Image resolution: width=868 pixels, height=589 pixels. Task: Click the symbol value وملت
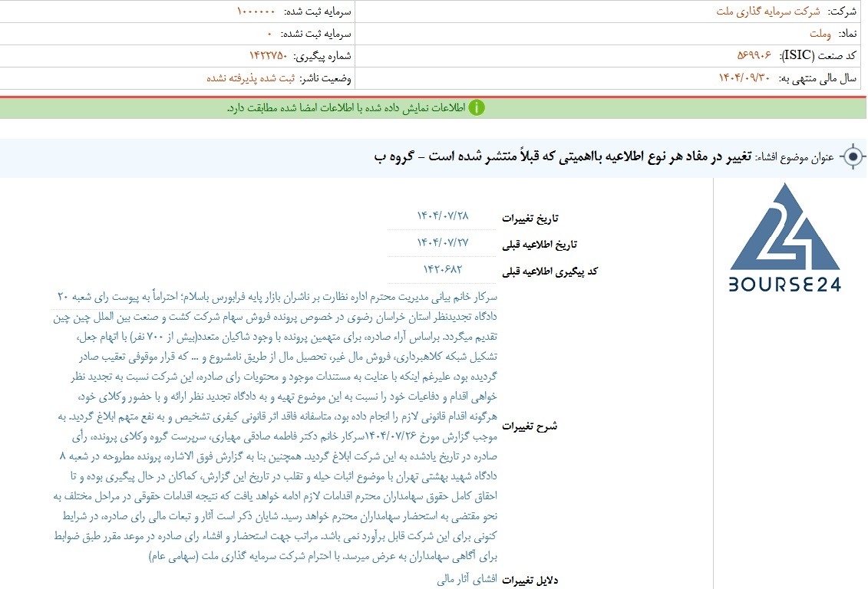coord(820,34)
